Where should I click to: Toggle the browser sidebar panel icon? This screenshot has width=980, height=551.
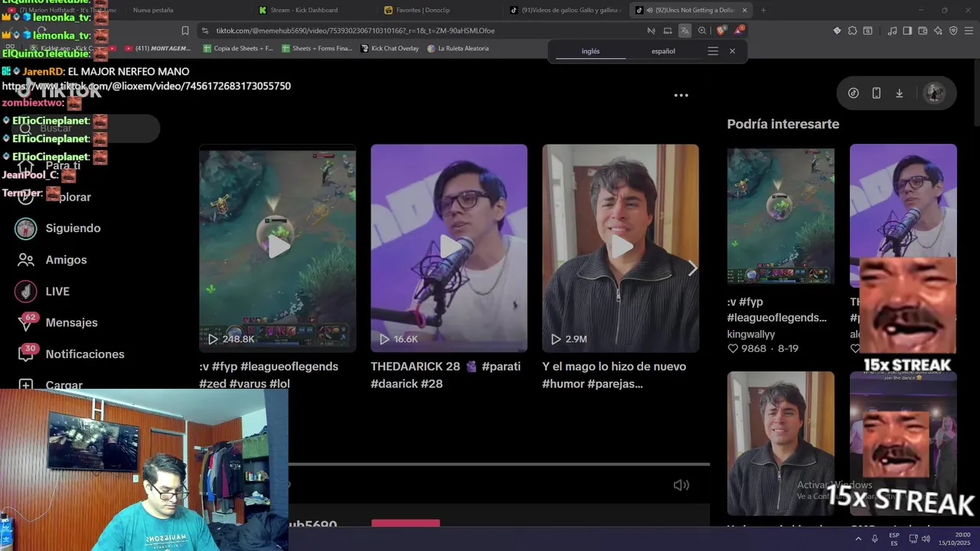pos(907,31)
